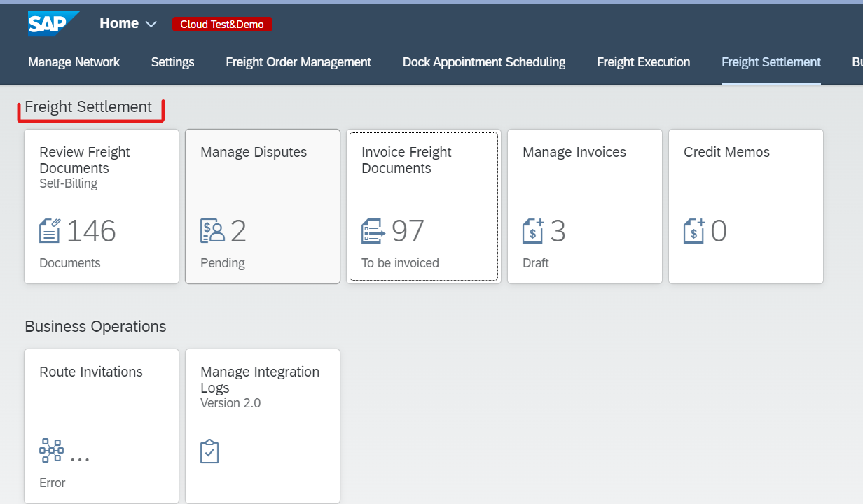Viewport: 863px width, 504px height.
Task: Open the Manage Disputes tile showing 2 pending
Action: click(x=262, y=206)
